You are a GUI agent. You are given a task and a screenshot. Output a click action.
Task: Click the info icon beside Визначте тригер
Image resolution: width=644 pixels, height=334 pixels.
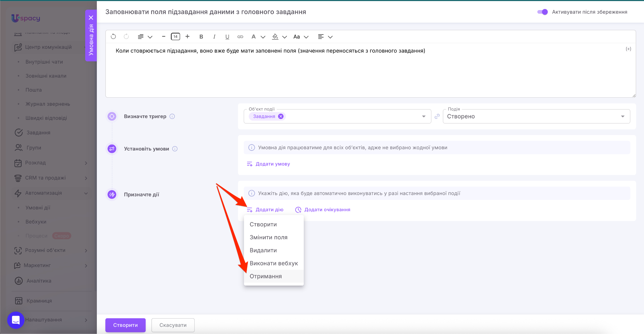click(172, 116)
